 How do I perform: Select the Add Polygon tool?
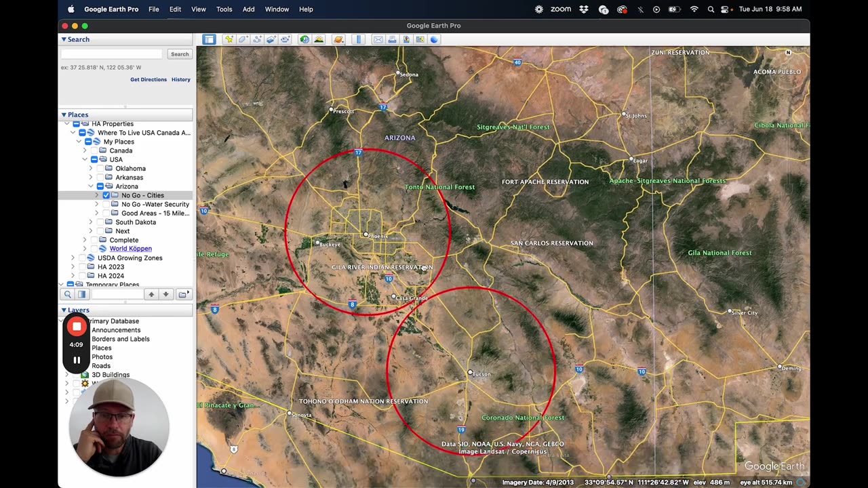click(x=243, y=39)
